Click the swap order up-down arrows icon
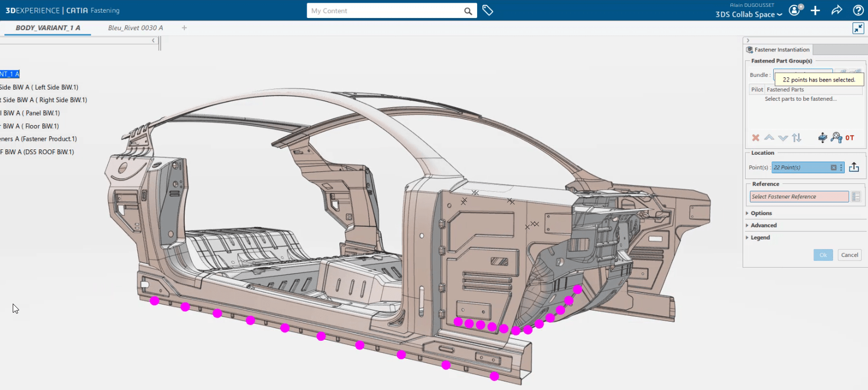This screenshot has height=390, width=868. (x=797, y=138)
